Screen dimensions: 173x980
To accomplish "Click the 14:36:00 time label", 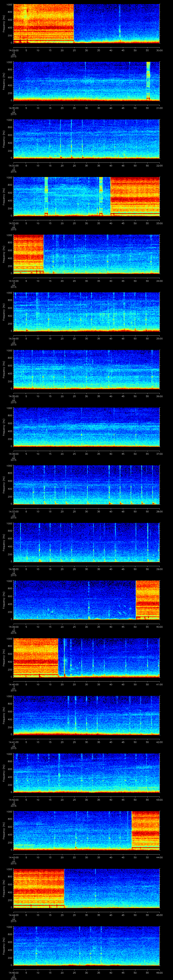I will click(13, 454).
